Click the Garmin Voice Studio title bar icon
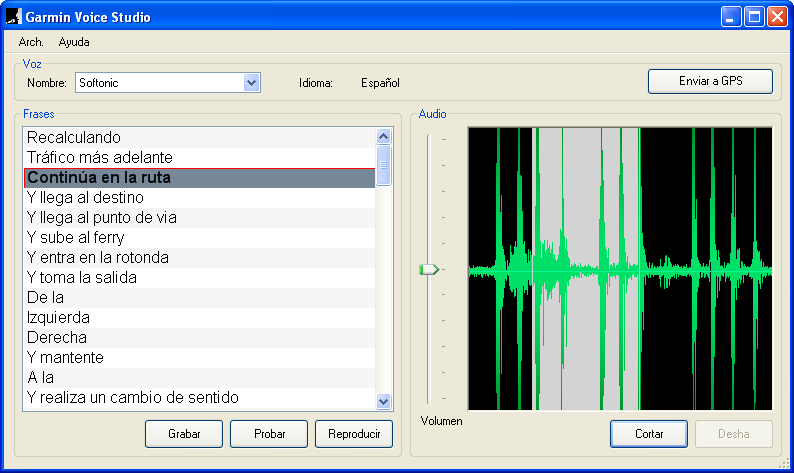 14,17
